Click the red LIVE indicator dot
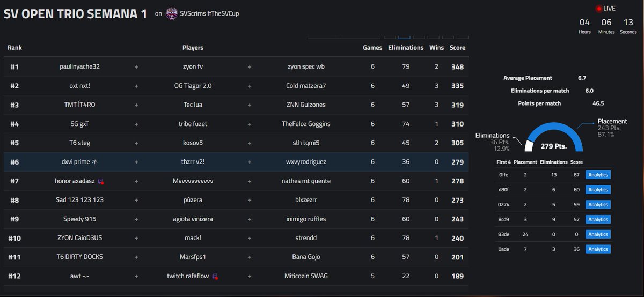The height and width of the screenshot is (297, 644). pos(599,9)
